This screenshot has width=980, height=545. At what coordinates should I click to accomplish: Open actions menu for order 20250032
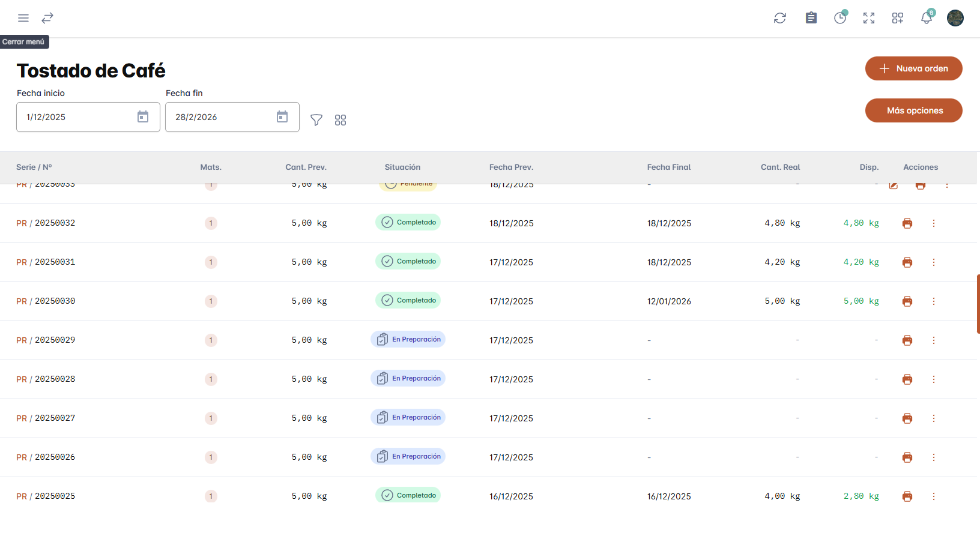point(934,223)
